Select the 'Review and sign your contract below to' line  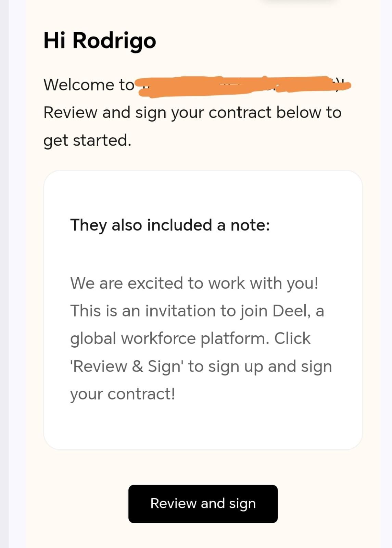click(x=192, y=112)
